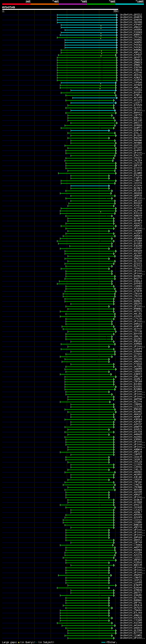The image size is (146, 644).
Task: Select the label UniRef100_A3IKV0
Action: point(131,186)
